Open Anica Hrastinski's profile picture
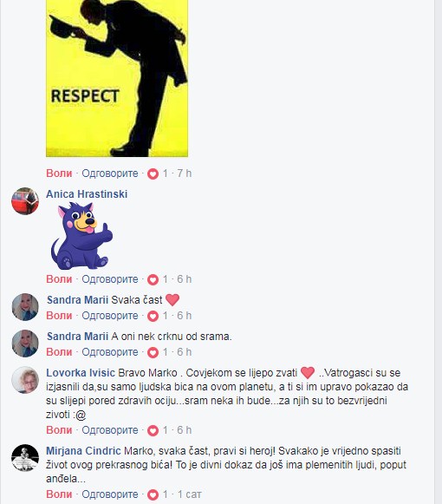 tap(25, 201)
